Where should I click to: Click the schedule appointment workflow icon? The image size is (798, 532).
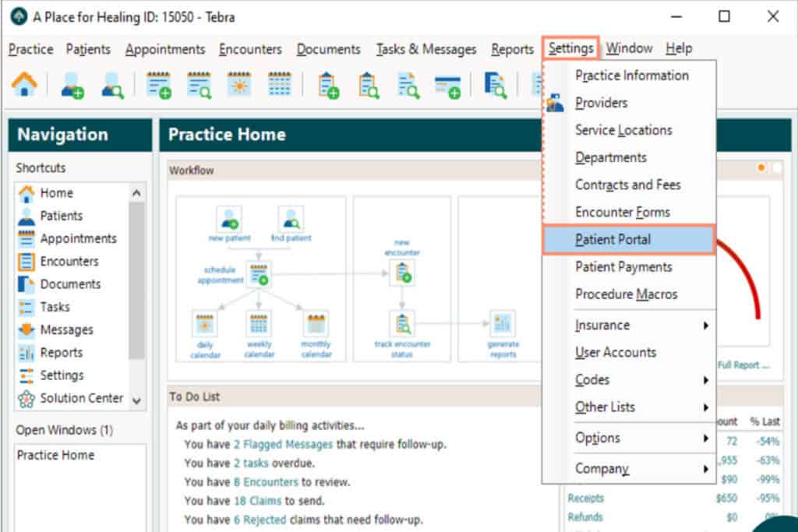coord(258,274)
